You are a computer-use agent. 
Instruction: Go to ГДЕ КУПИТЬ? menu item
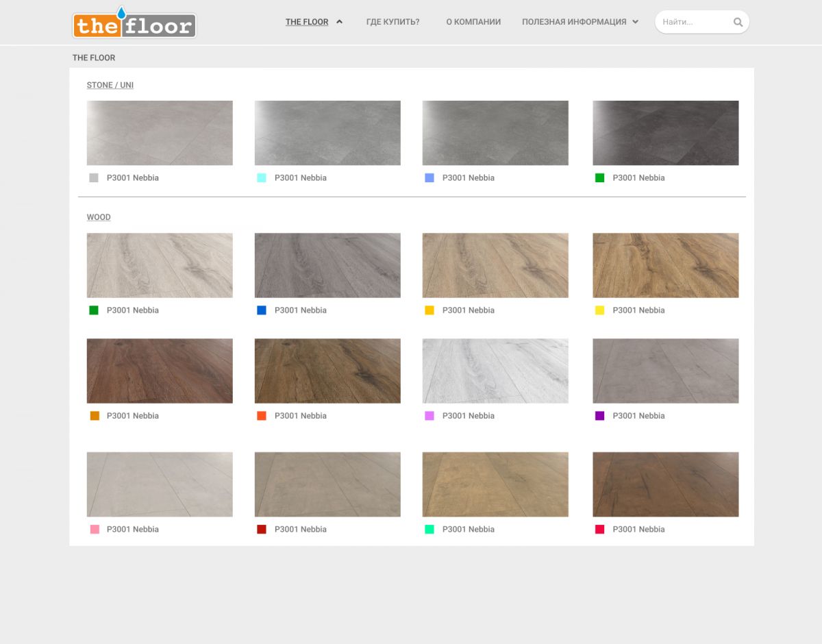tap(393, 22)
